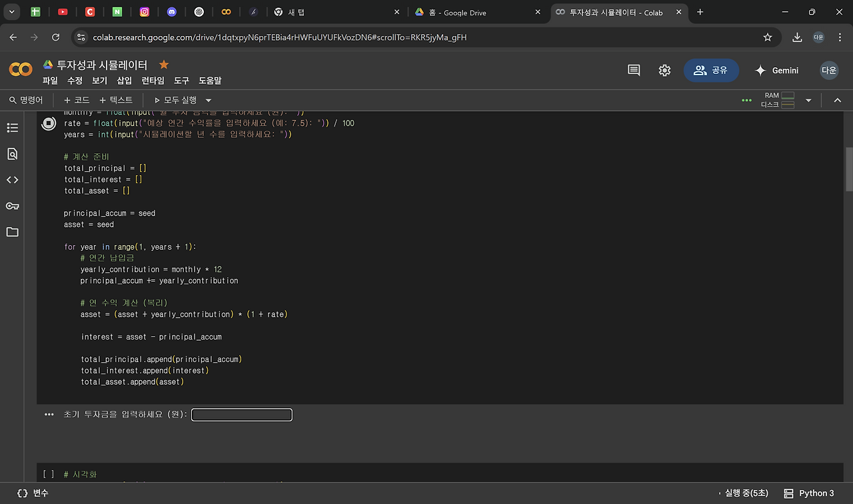The image size is (853, 504).
Task: Run all cells with 모두 실행
Action: 176,100
